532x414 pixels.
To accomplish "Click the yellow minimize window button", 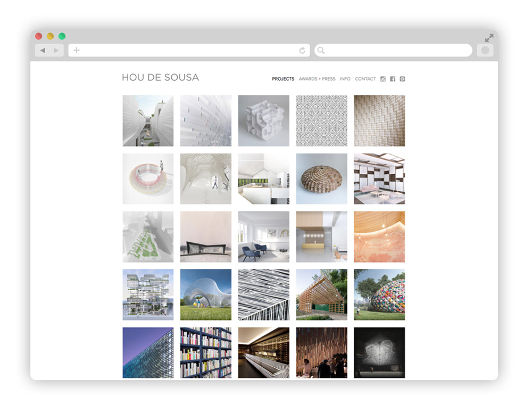I will click(x=50, y=36).
